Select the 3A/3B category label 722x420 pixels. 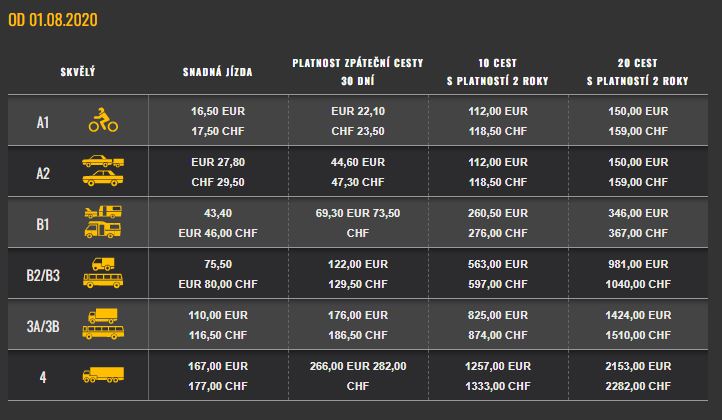tap(43, 324)
